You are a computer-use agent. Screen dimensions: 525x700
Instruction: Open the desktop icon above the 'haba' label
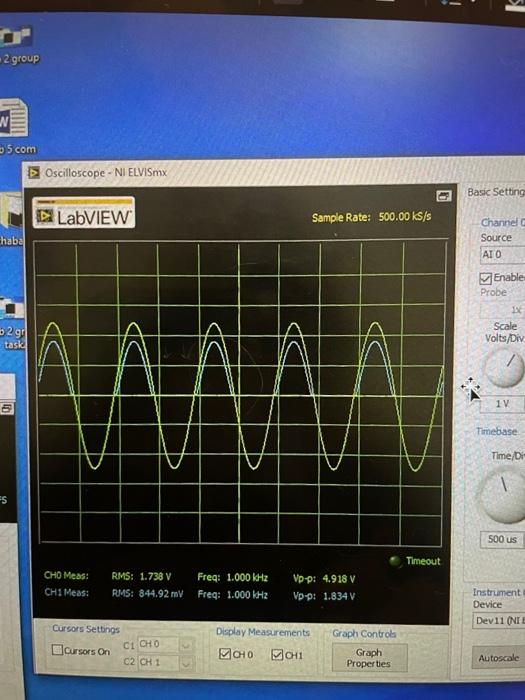11,212
